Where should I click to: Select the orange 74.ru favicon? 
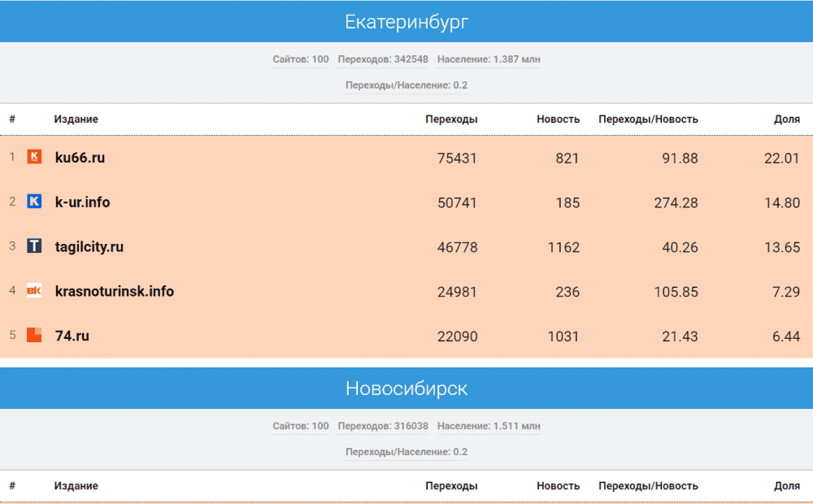tap(33, 335)
